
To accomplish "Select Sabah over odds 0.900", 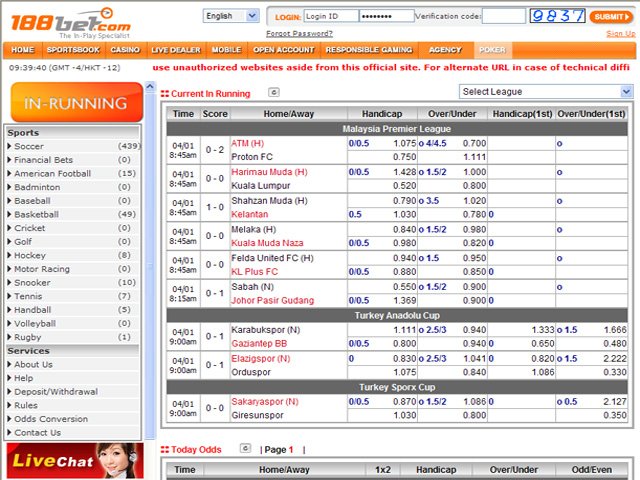I will [x=474, y=287].
